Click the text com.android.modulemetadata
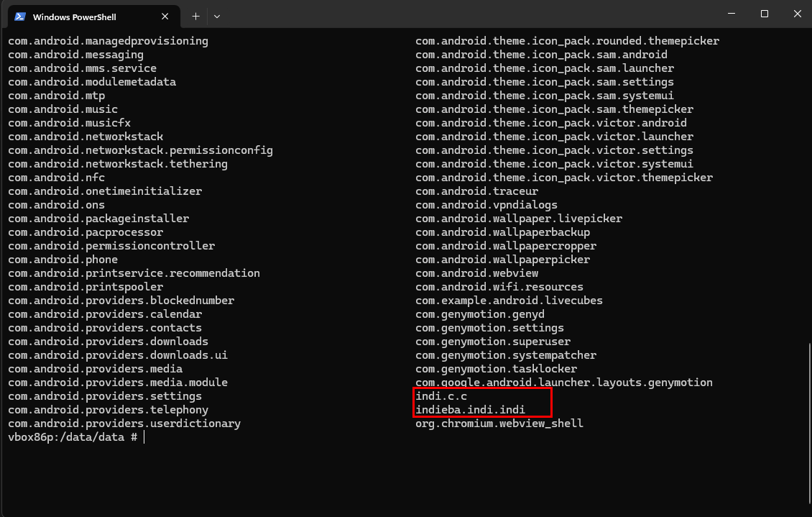The height and width of the screenshot is (517, 812). coord(92,82)
